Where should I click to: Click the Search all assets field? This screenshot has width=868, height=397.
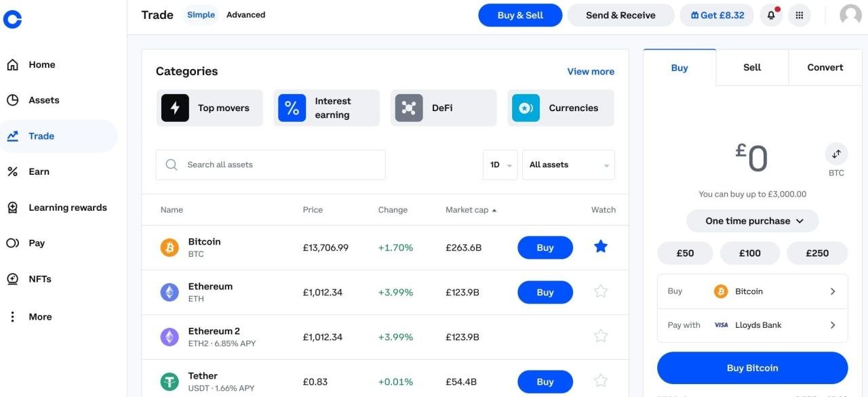(270, 164)
